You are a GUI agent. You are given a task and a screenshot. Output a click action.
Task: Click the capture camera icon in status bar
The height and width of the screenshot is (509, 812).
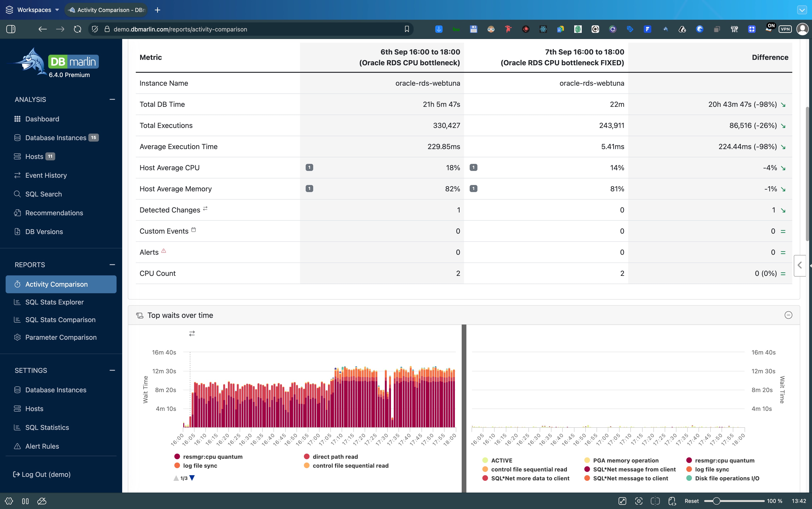click(x=639, y=501)
